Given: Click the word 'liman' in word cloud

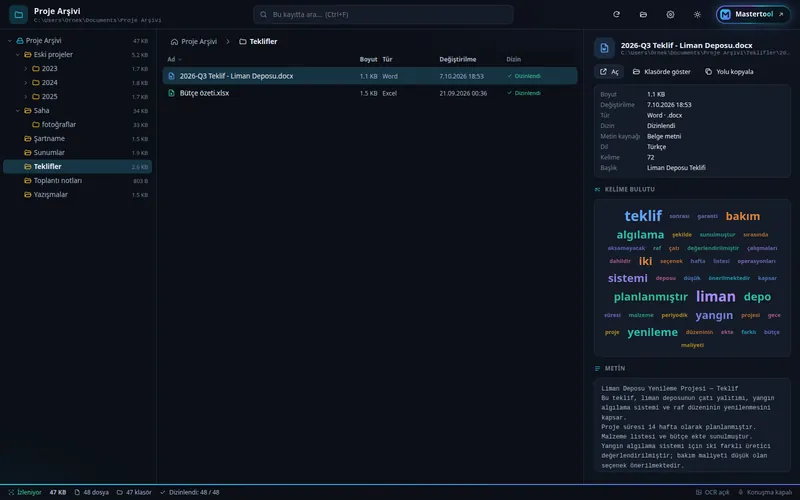Looking at the screenshot, I should (716, 296).
